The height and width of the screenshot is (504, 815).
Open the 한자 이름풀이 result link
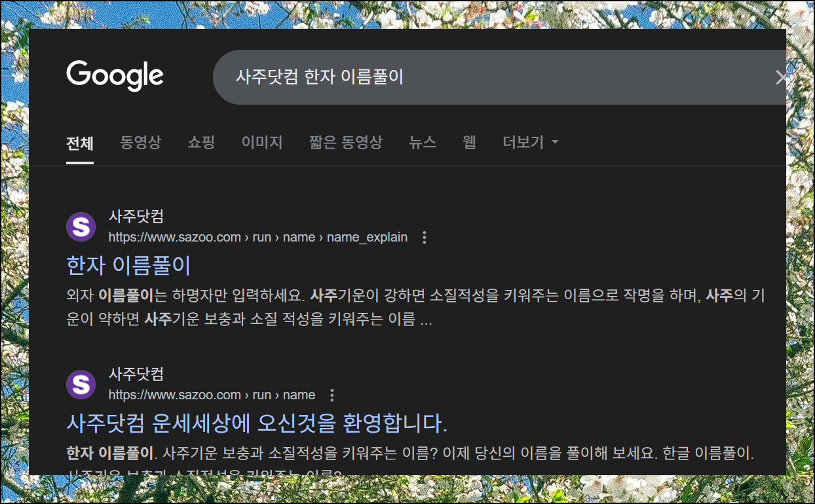pos(128,265)
